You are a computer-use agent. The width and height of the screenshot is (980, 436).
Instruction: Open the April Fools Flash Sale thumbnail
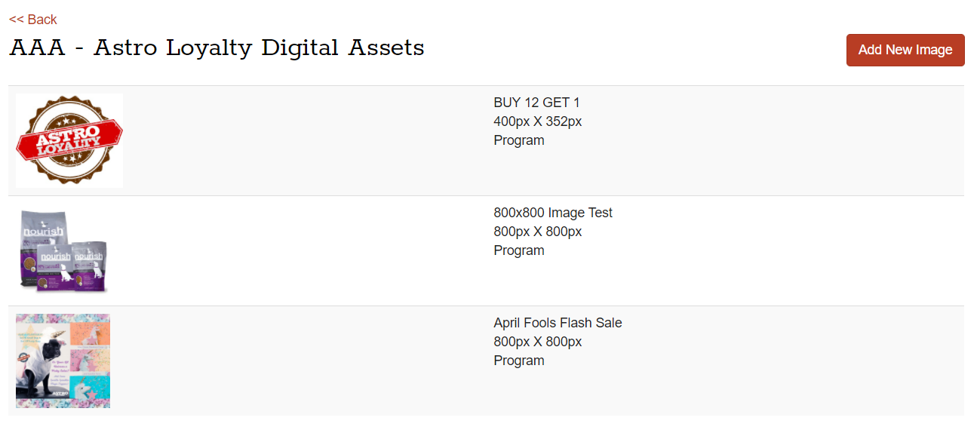(x=63, y=361)
